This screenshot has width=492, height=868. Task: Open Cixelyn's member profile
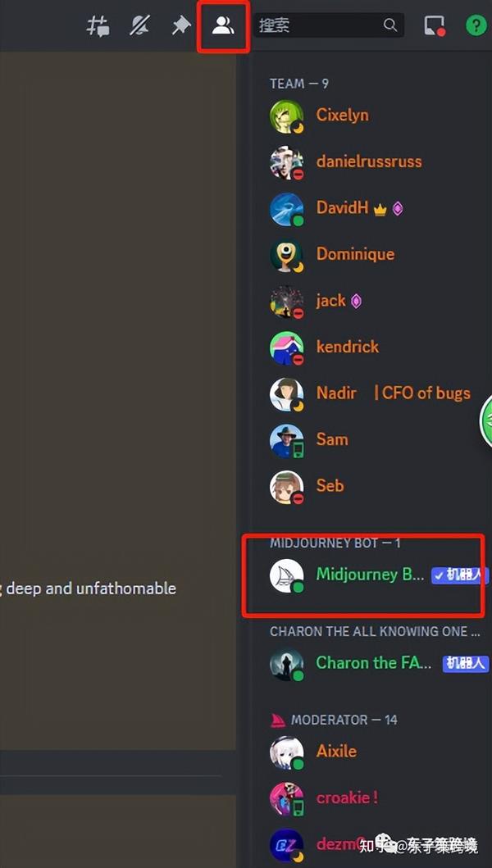coord(370,115)
